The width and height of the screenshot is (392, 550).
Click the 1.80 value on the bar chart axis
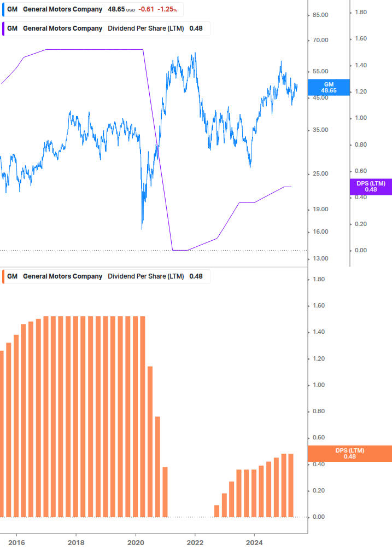(318, 280)
